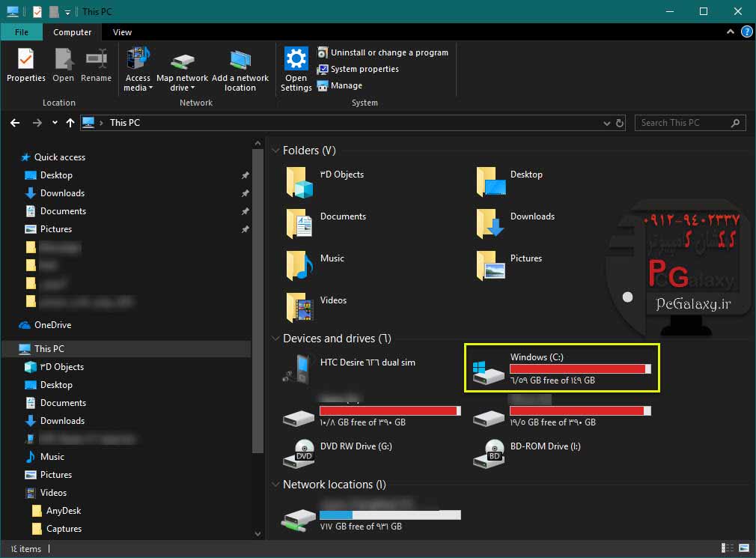Open the File menu tab
Image resolution: width=756 pixels, height=558 pixels.
(x=22, y=32)
